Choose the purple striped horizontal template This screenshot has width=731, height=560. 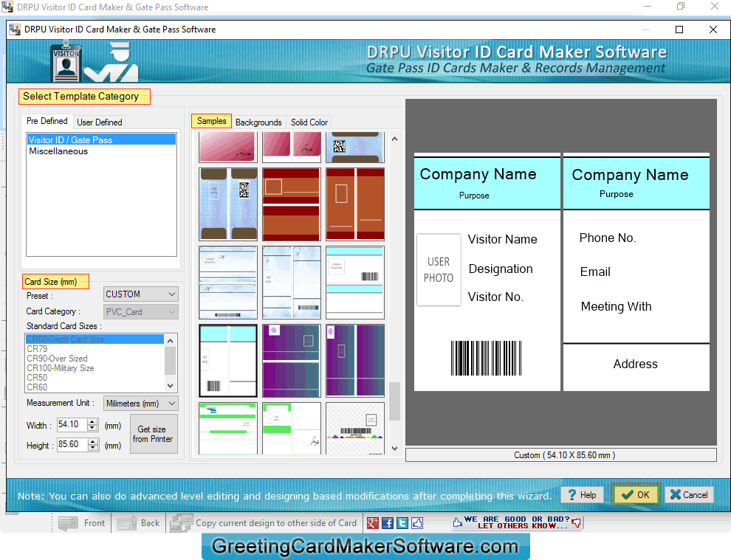pos(292,361)
